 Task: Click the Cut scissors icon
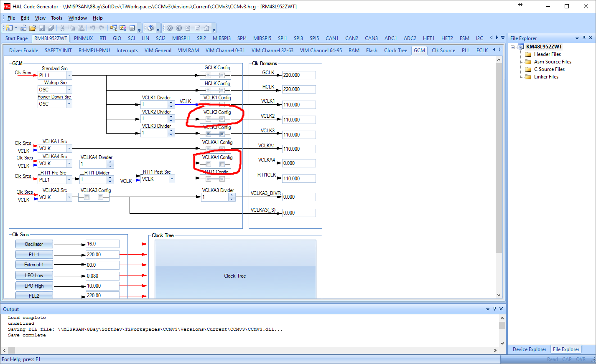pos(62,28)
